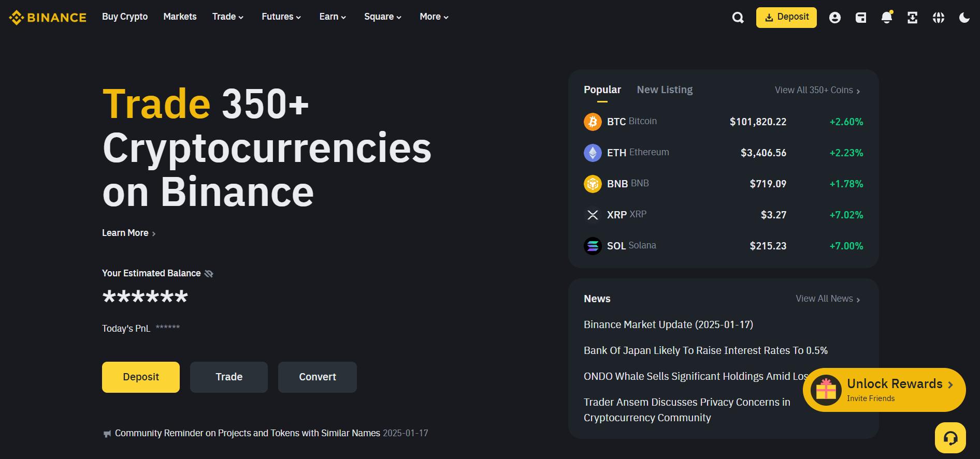Click the XRP price $3.27
This screenshot has width=980, height=459.
(x=773, y=215)
